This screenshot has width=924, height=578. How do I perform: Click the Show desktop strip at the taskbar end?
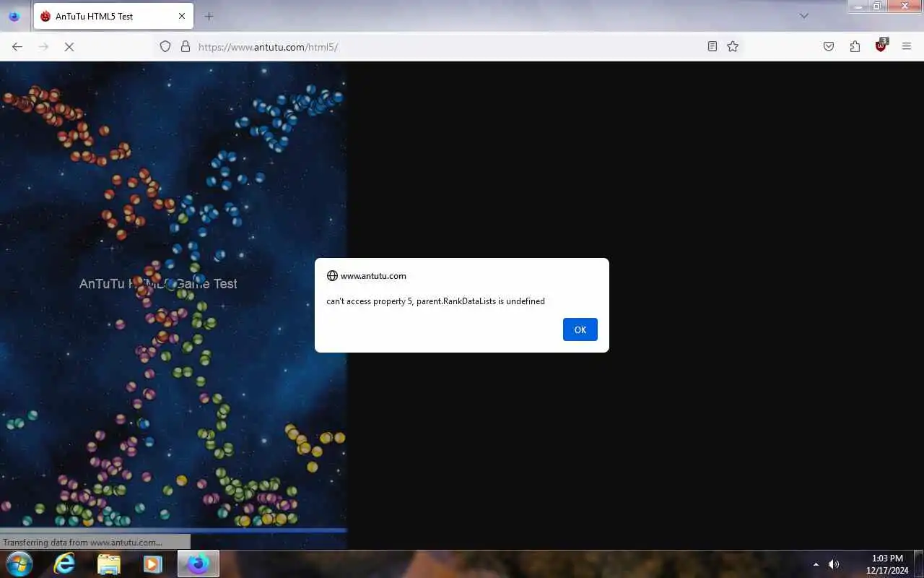tap(918, 564)
